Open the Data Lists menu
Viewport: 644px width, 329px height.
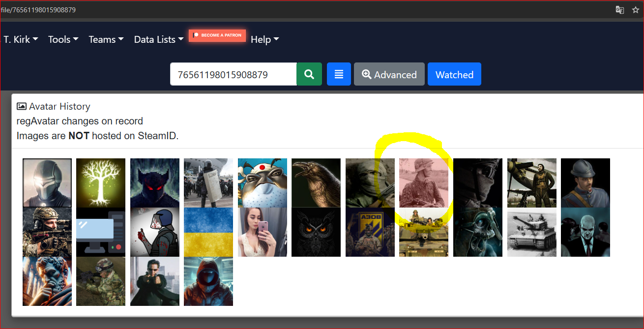(x=158, y=39)
